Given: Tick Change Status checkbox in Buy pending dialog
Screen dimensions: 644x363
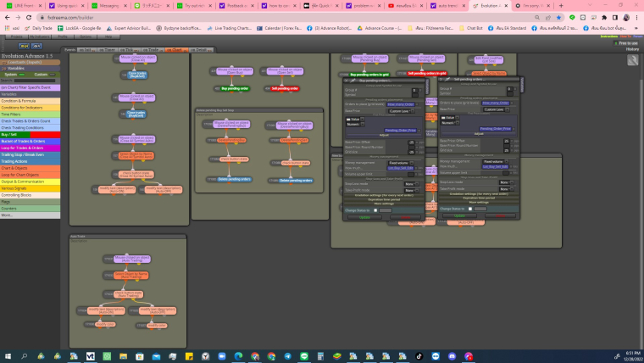Looking at the screenshot, I should point(375,210).
